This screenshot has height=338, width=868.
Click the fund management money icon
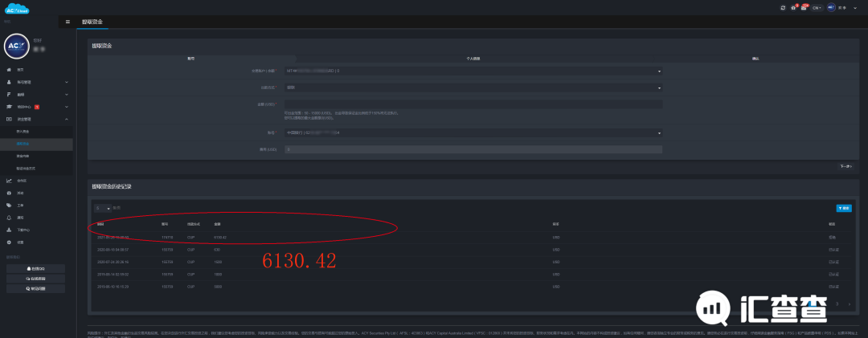click(x=9, y=119)
